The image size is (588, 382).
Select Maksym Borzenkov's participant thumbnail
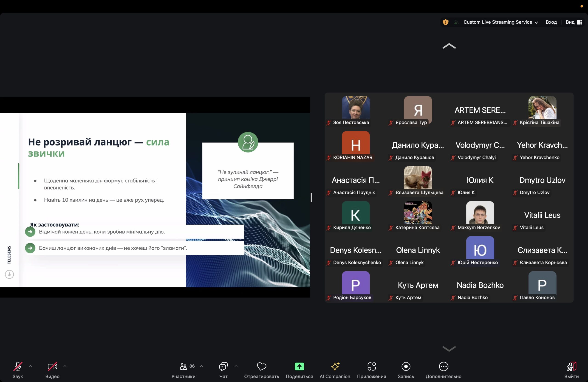[480, 213]
